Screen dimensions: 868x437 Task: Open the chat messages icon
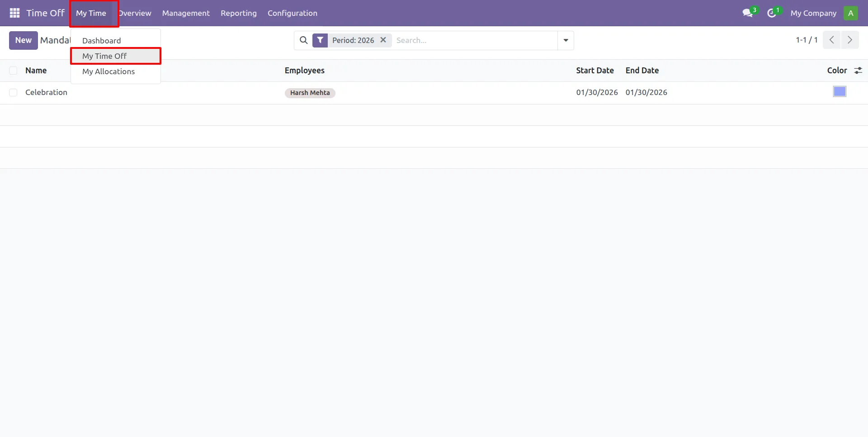click(748, 13)
